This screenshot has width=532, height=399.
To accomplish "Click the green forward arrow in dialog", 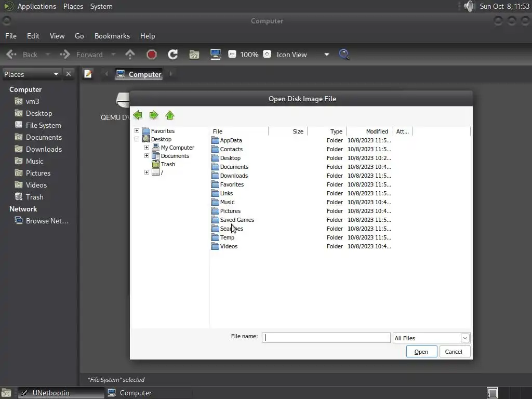I will (154, 115).
